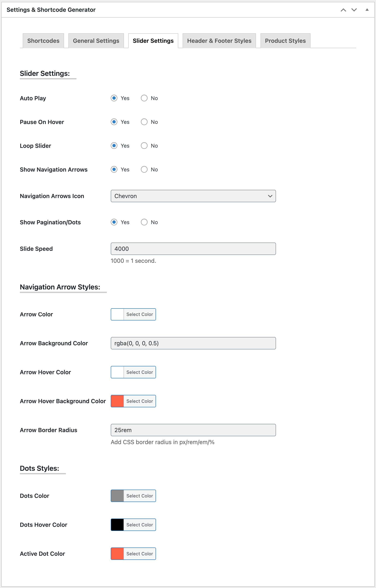The height and width of the screenshot is (588, 376).
Task: Click the 'Slide Speed' label
Action: (x=36, y=249)
